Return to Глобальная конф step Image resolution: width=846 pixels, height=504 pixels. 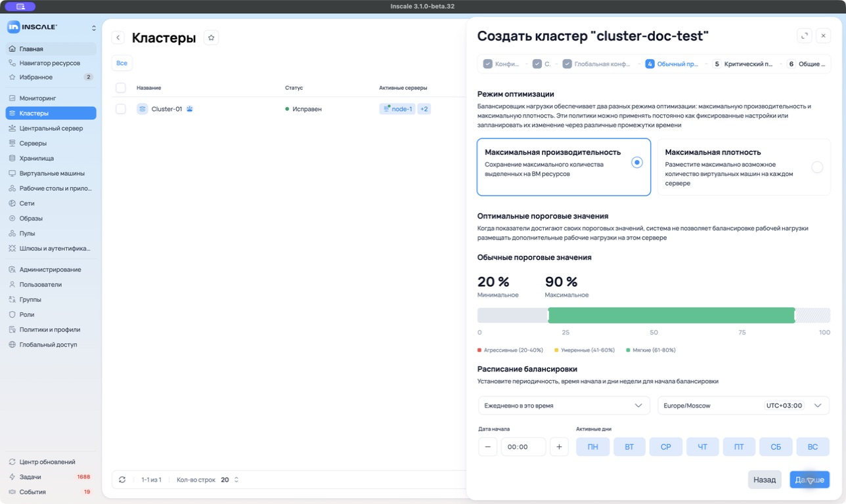[597, 64]
